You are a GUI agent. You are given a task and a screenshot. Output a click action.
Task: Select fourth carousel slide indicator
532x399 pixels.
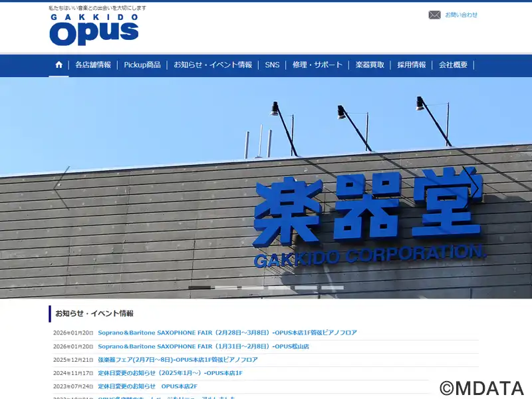click(279, 288)
